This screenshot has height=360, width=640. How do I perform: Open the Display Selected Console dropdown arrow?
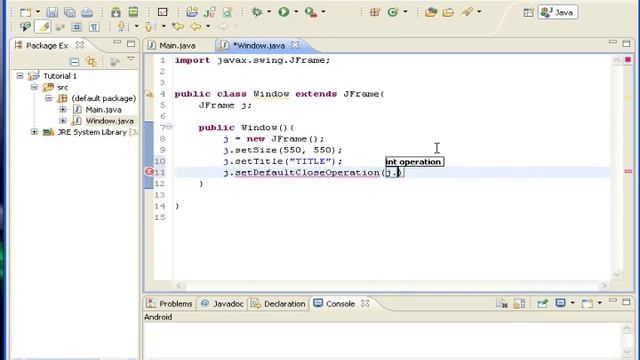click(572, 303)
